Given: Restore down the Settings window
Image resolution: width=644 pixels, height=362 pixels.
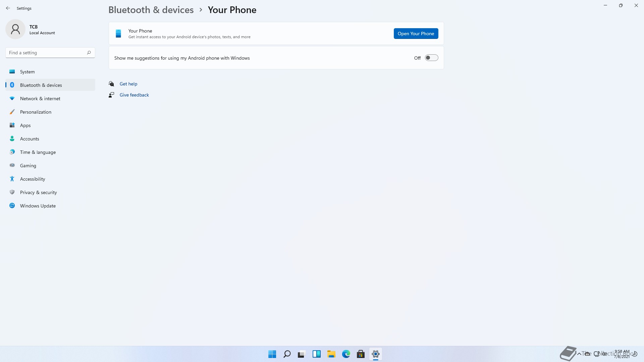Looking at the screenshot, I should click(621, 5).
